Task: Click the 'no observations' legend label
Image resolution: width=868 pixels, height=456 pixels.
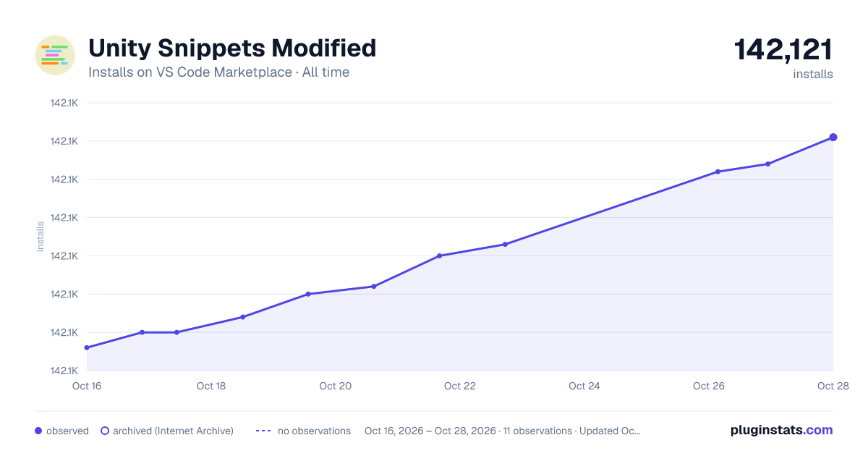Action: (x=314, y=431)
